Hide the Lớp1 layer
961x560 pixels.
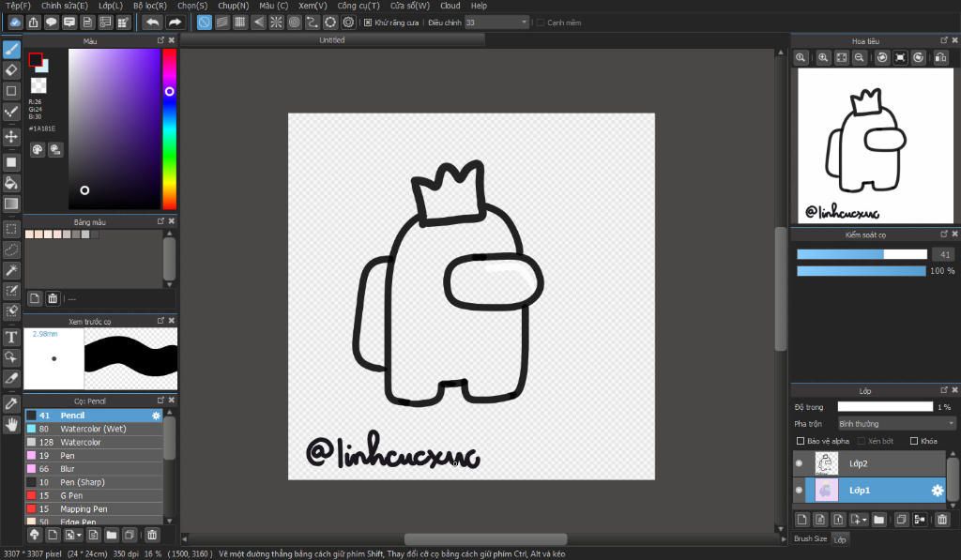click(799, 491)
